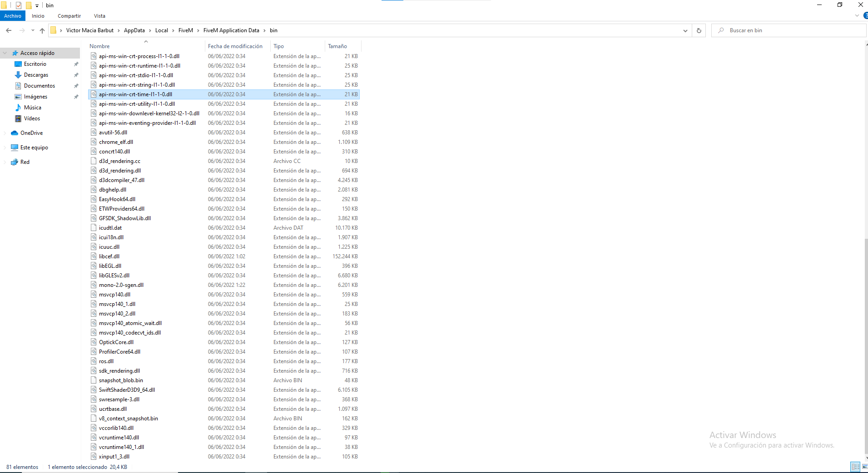Open the Archivo menu tab
This screenshot has height=473, width=868.
(13, 16)
